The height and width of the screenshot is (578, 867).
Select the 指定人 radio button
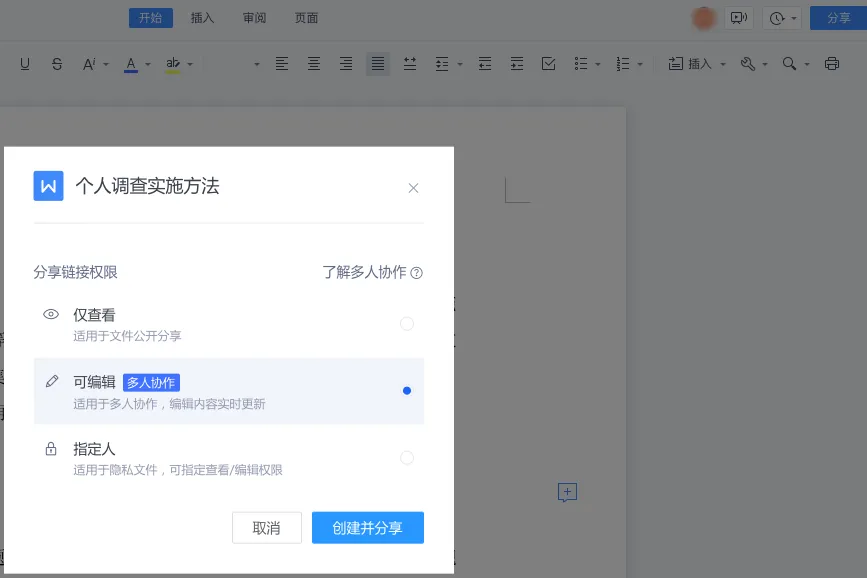coord(407,457)
